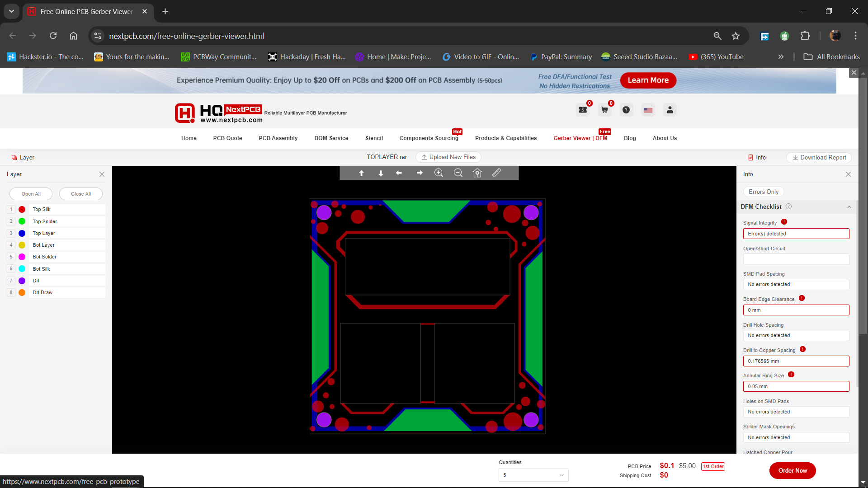Click the Download Report button
Image resolution: width=868 pixels, height=488 pixels.
(819, 158)
